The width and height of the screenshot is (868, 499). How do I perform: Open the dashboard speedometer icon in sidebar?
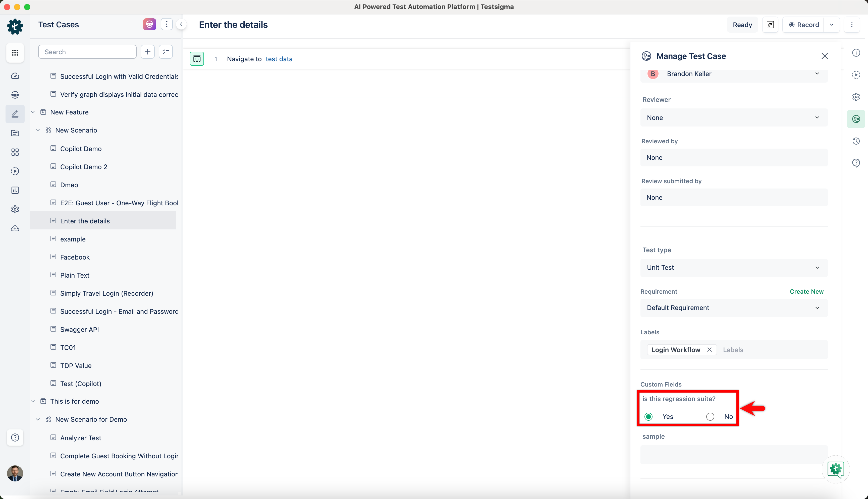15,76
